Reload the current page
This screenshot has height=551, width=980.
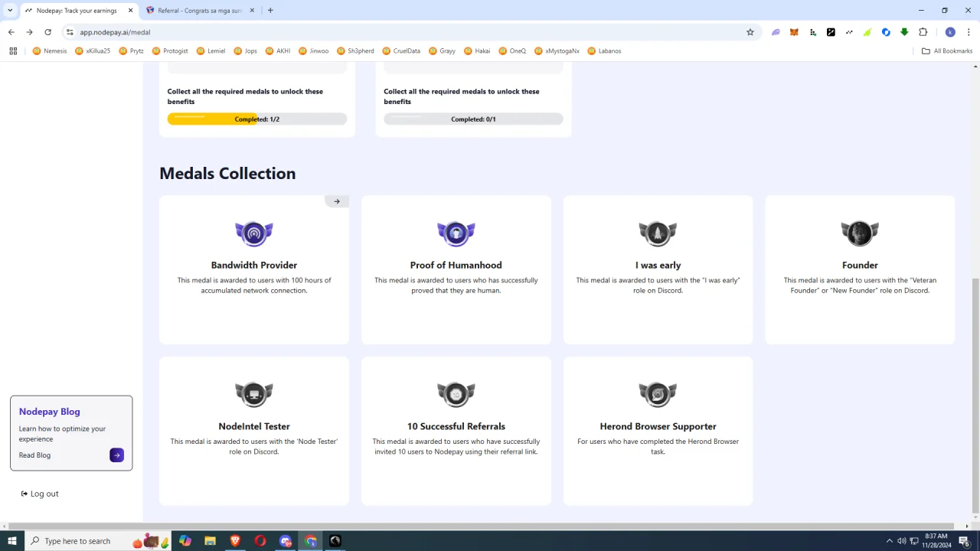tap(47, 32)
